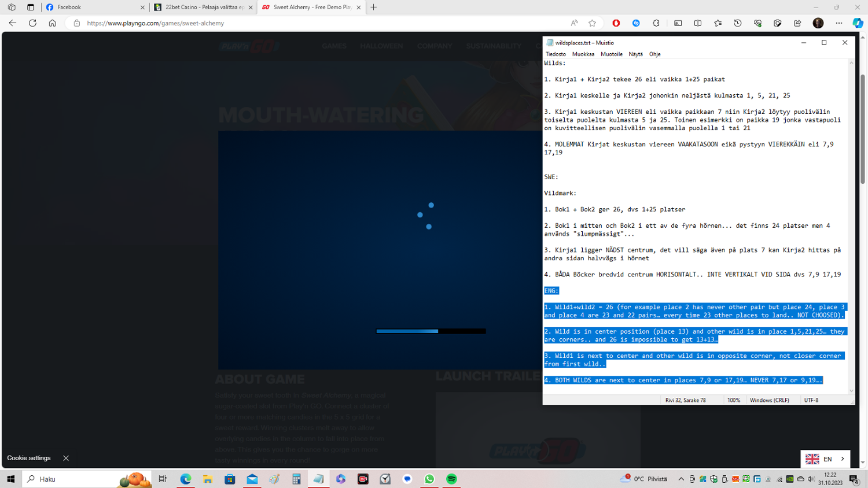Add page to favorites with star icon
Viewport: 868px width, 488px height.
[x=592, y=23]
